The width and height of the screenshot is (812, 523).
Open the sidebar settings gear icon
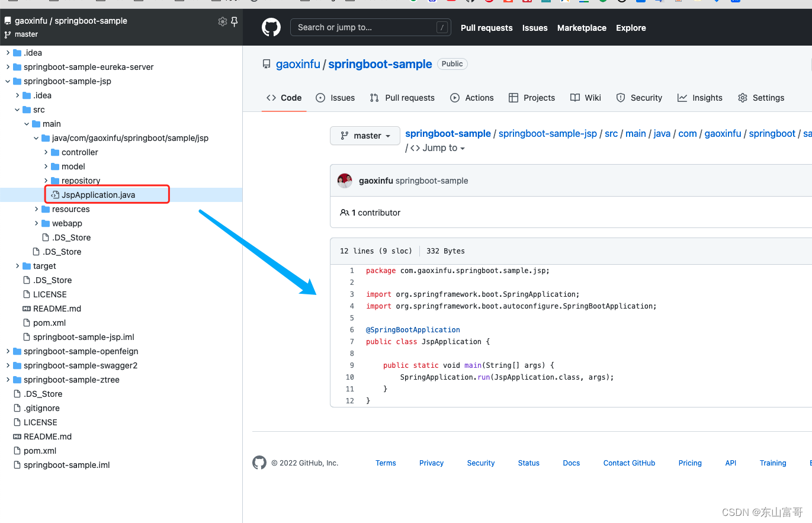[x=223, y=21]
